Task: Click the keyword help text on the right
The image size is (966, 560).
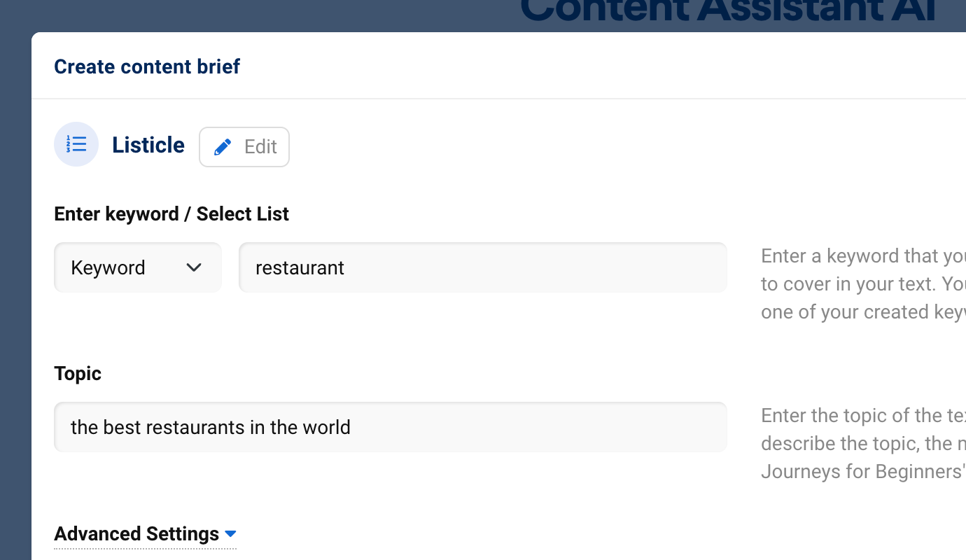Action: tap(863, 283)
